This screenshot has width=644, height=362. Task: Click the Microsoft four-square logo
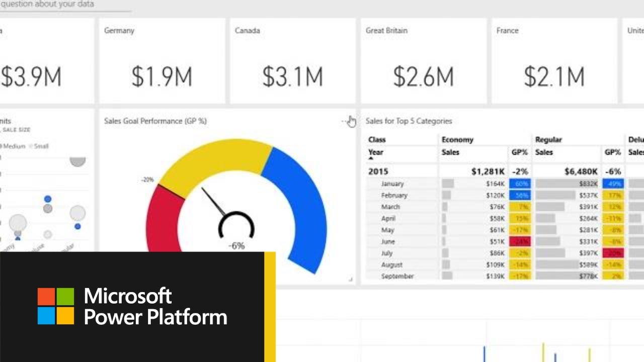pos(56,306)
